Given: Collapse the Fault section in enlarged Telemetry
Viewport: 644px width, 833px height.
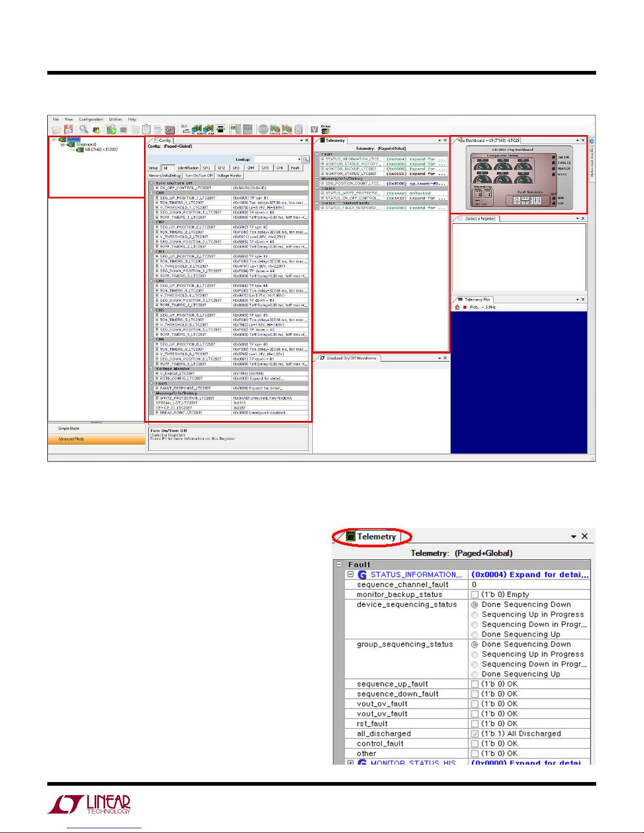Looking at the screenshot, I should click(x=340, y=564).
